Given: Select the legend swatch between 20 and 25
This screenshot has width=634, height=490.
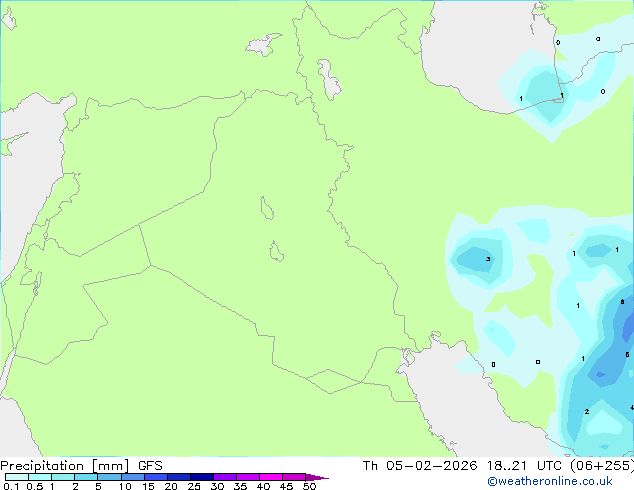Looking at the screenshot, I should pyautogui.click(x=179, y=477).
